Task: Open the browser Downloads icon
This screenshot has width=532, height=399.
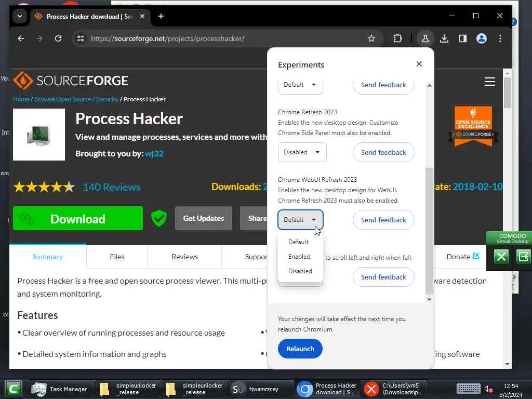Action: pyautogui.click(x=444, y=38)
